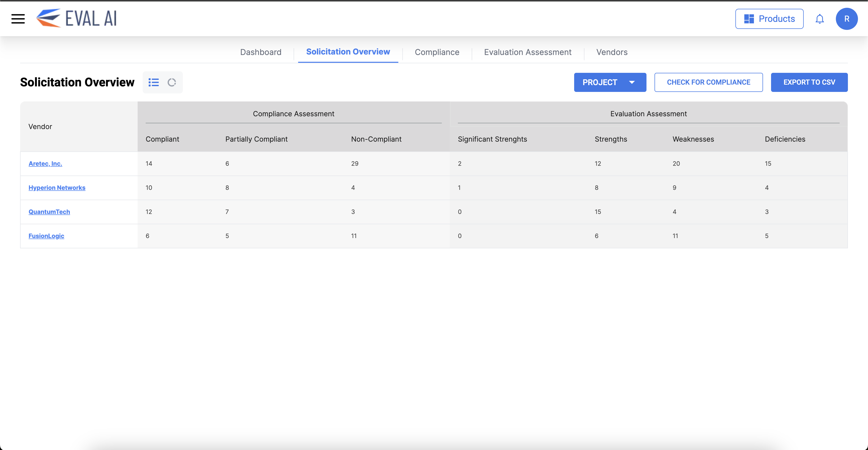Click the Partially Compliant column header
This screenshot has width=868, height=450.
click(256, 139)
